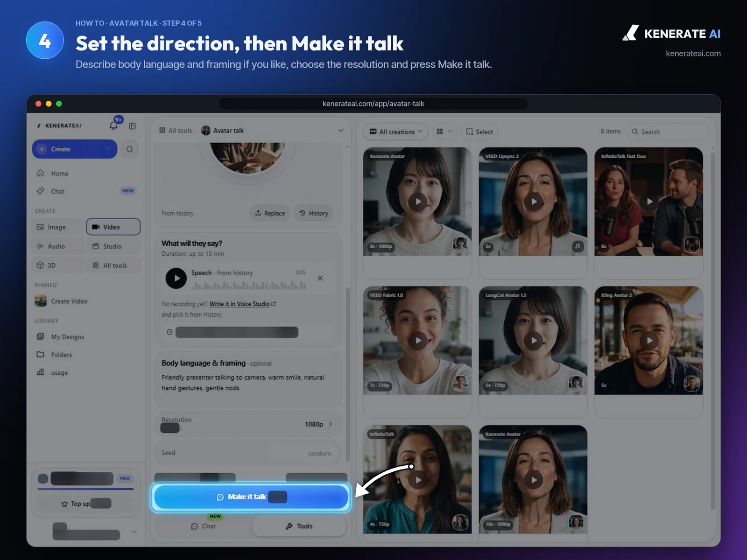747x560 pixels.
Task: Play the Speech audio clip
Action: point(176,278)
